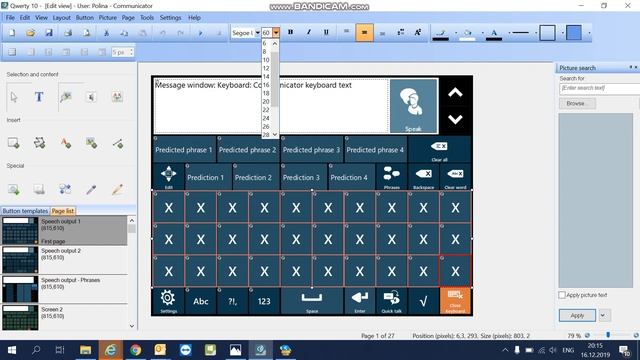Select the pointer selection tool
The image size is (640, 360).
pyautogui.click(x=14, y=97)
